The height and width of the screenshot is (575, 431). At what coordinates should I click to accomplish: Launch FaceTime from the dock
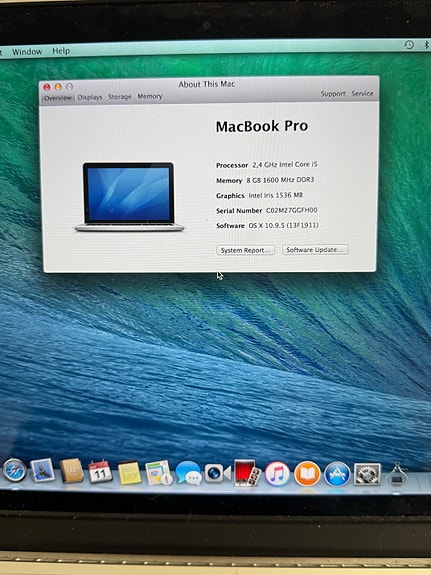pos(218,473)
